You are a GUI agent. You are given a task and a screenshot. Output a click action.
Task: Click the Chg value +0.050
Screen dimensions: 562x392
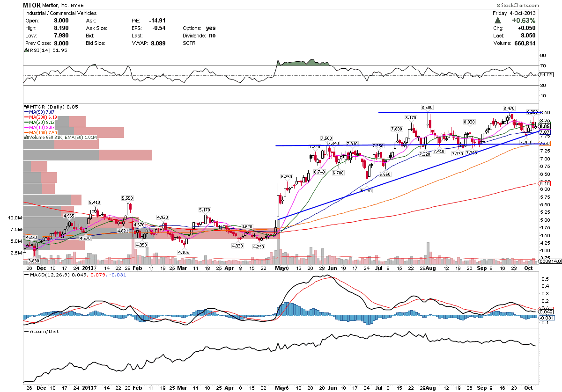coord(527,28)
